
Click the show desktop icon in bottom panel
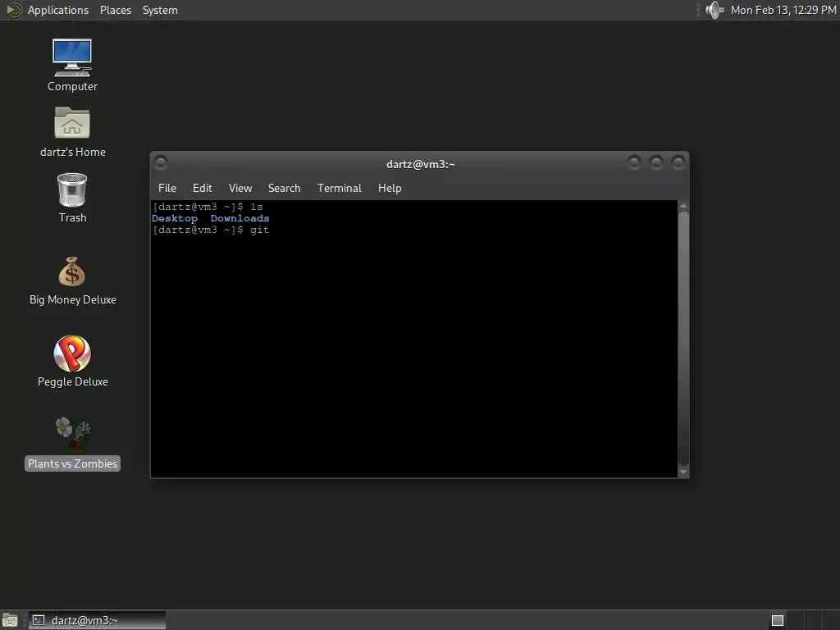click(10, 620)
